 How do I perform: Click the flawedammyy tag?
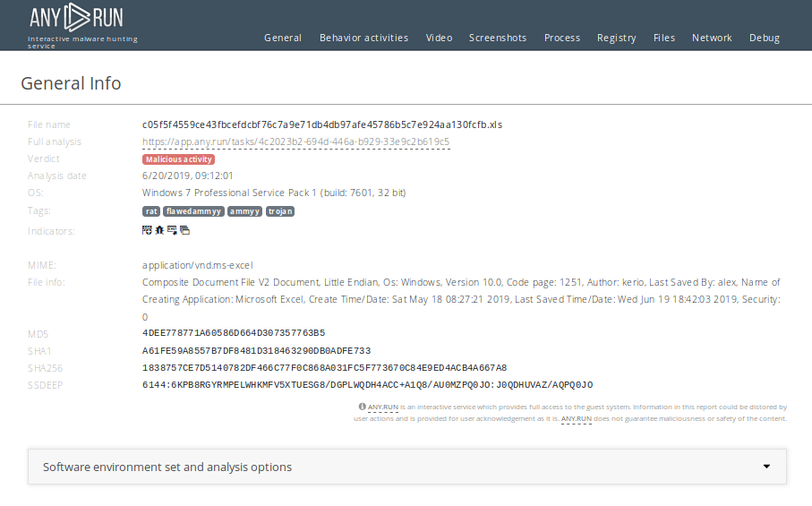click(x=193, y=211)
